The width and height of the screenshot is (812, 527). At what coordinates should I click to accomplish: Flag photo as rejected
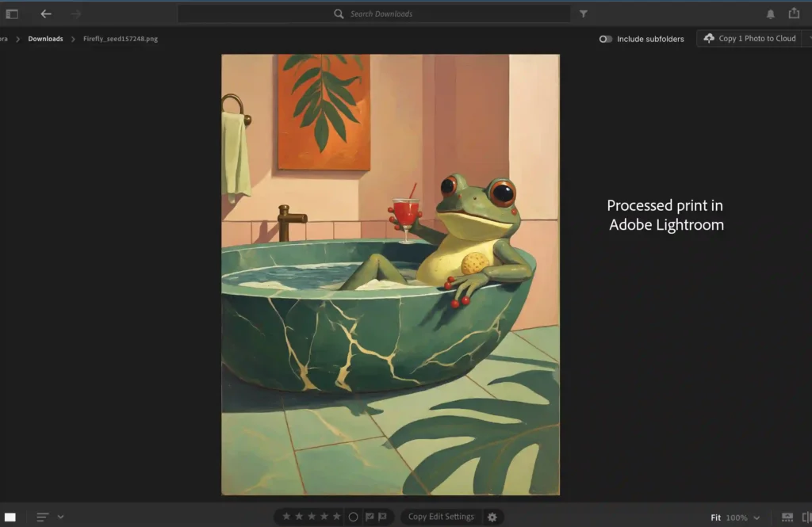pos(382,517)
